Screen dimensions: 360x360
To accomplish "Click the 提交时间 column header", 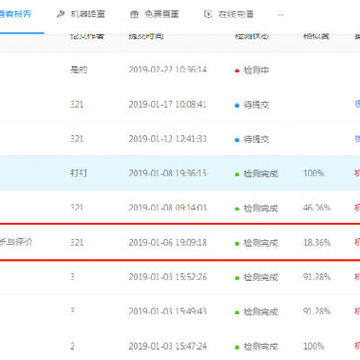I will pos(146,36).
